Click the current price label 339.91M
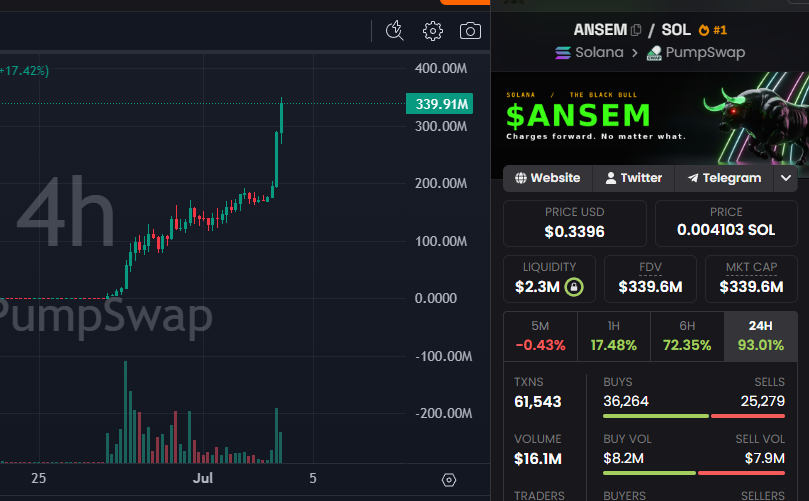809x501 pixels. point(440,104)
